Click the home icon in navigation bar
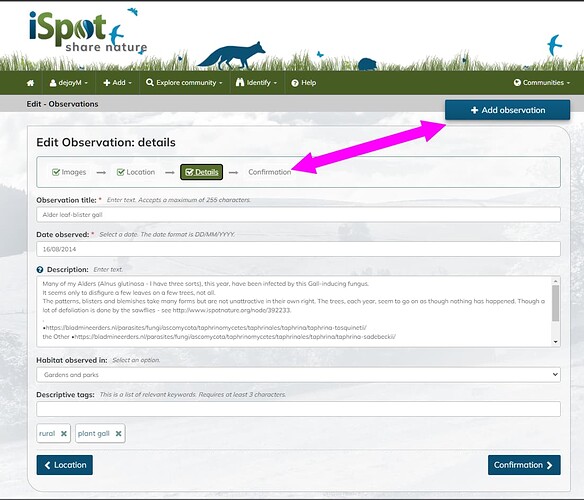Screen dimensions: 584x500 pyautogui.click(x=31, y=83)
